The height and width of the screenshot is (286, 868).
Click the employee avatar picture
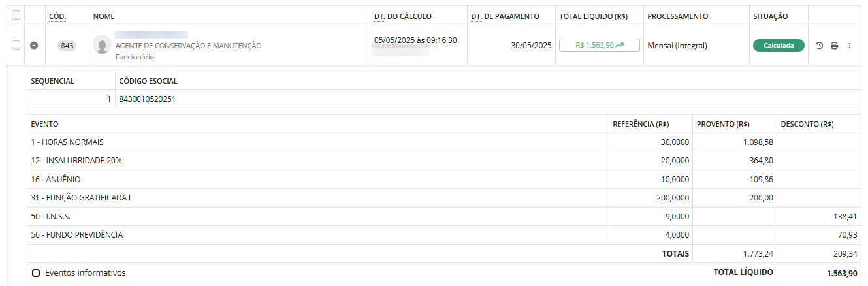pos(101,44)
